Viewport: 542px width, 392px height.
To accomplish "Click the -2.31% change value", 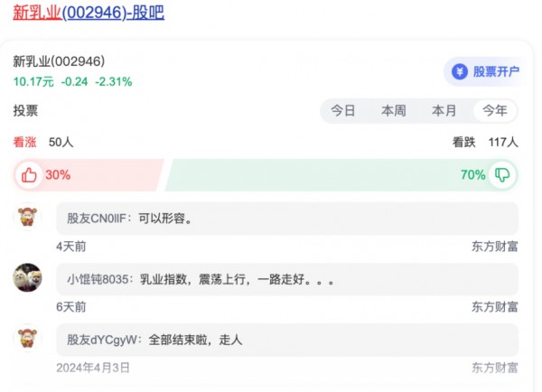I will (114, 82).
